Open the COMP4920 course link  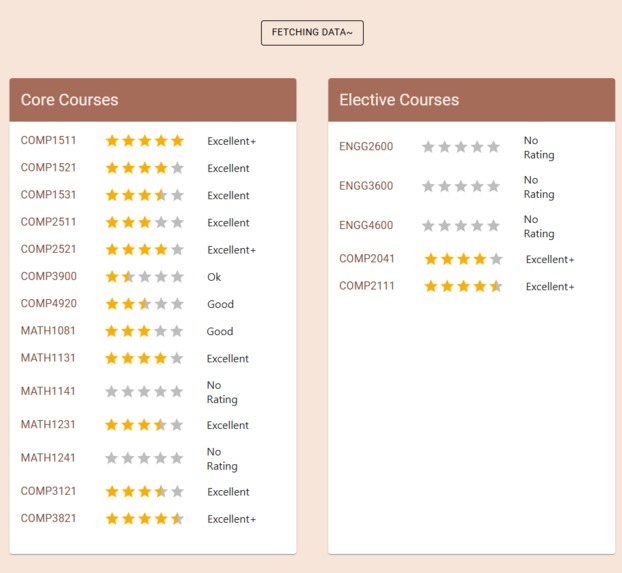tap(49, 304)
